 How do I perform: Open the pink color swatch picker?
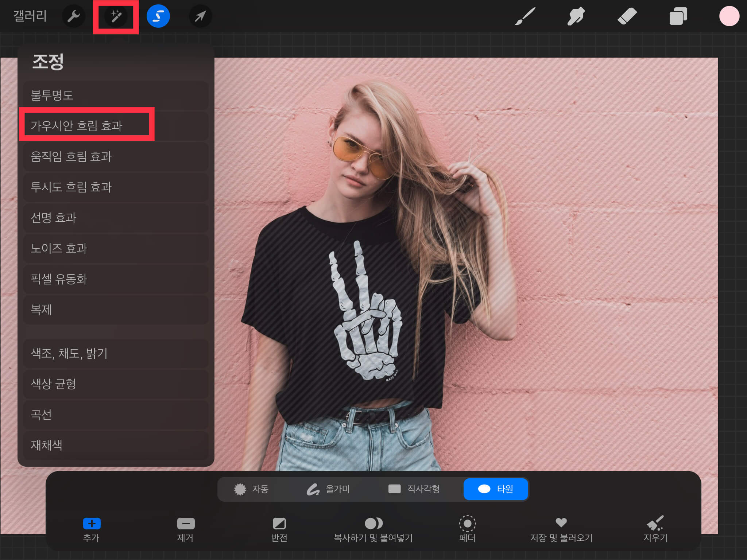(729, 16)
